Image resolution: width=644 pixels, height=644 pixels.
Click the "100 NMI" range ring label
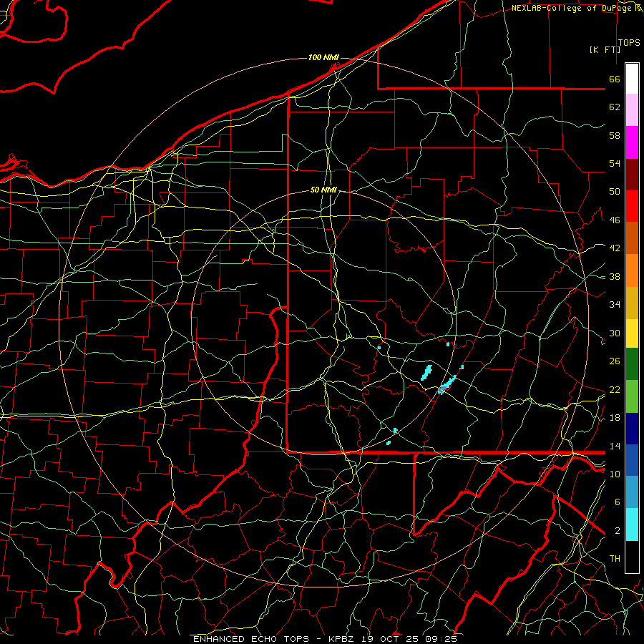(x=323, y=57)
